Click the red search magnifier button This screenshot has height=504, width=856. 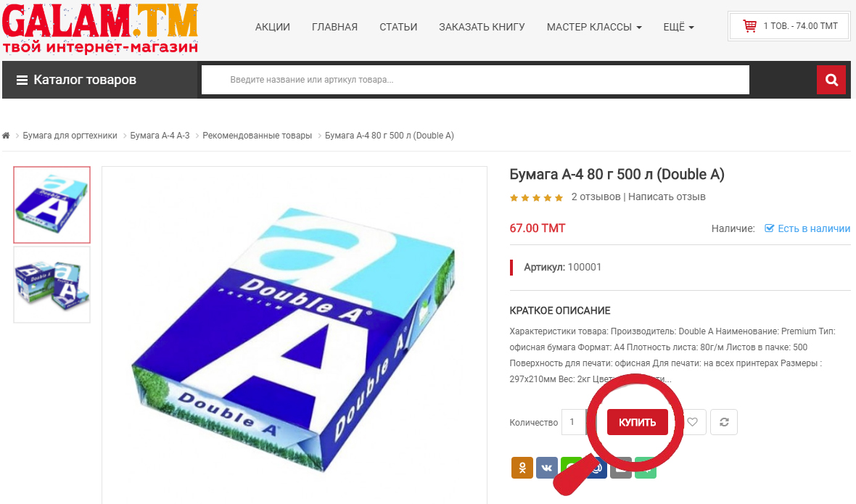tap(831, 80)
